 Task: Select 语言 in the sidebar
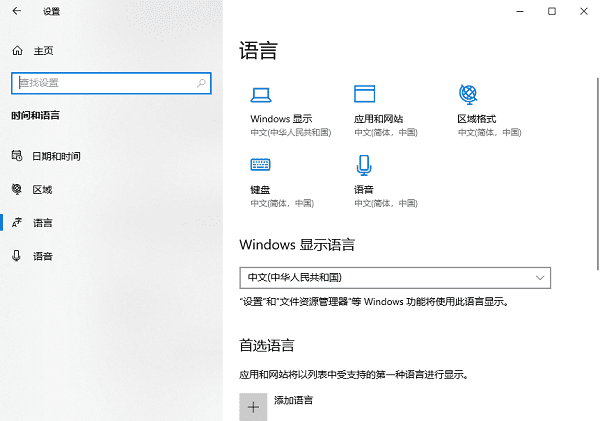(x=42, y=223)
